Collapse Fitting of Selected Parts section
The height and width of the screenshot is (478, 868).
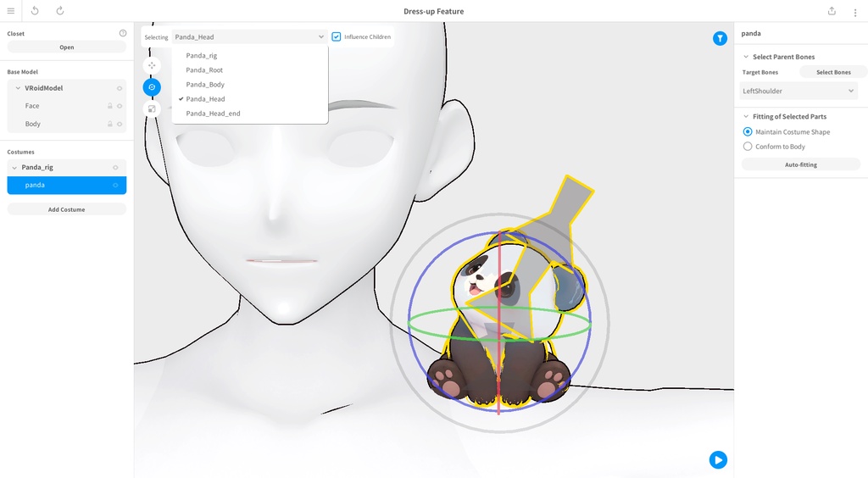tap(746, 116)
